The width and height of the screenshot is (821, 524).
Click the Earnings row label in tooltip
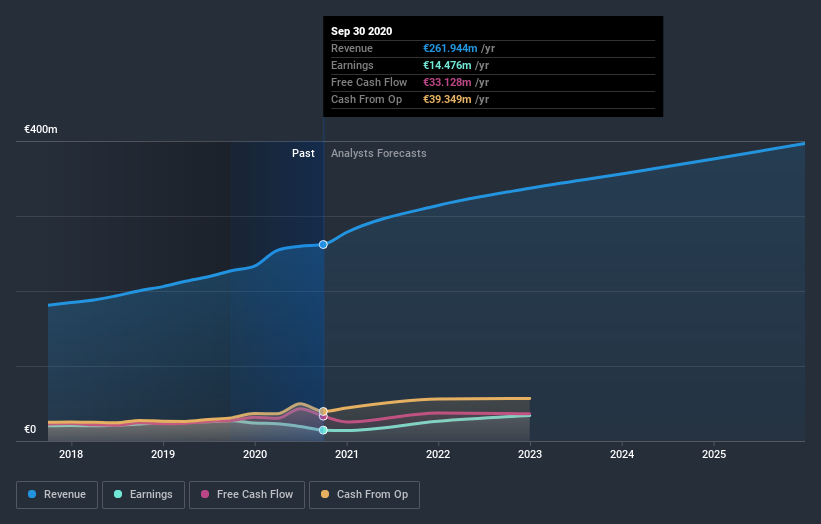click(352, 65)
